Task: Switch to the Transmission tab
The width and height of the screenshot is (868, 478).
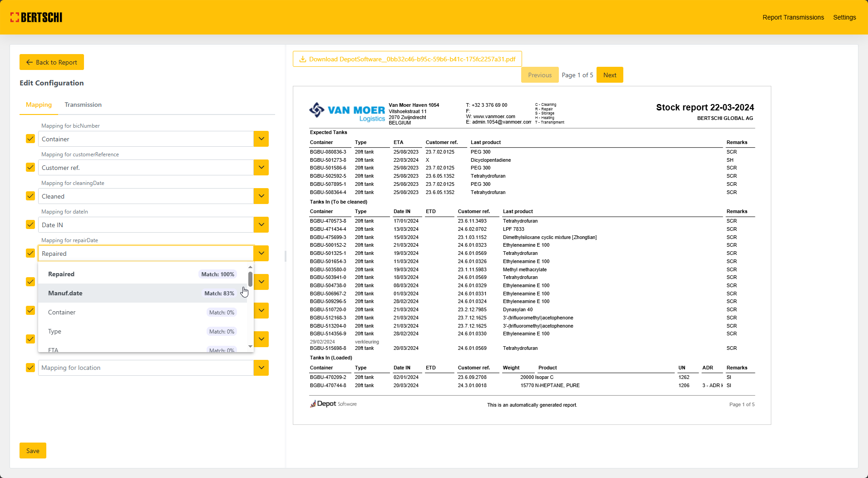Action: point(83,105)
